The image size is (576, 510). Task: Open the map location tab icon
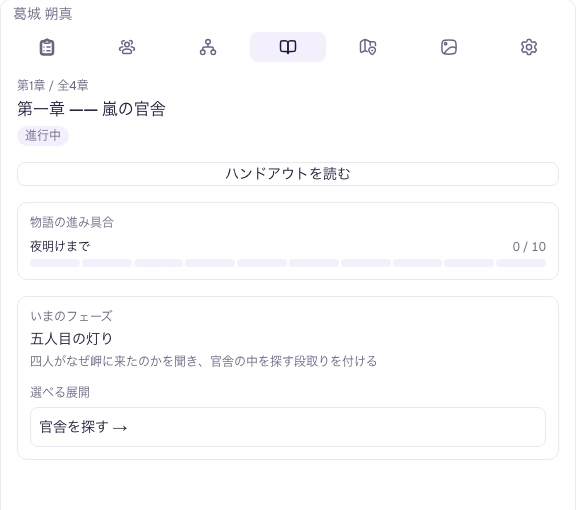(x=368, y=47)
